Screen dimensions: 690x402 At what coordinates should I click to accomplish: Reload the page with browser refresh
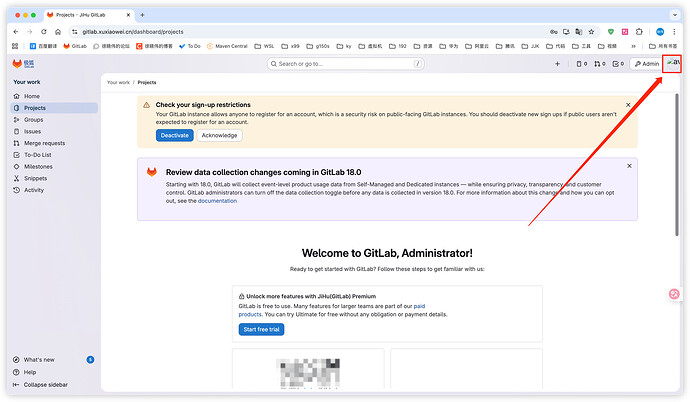coord(45,31)
